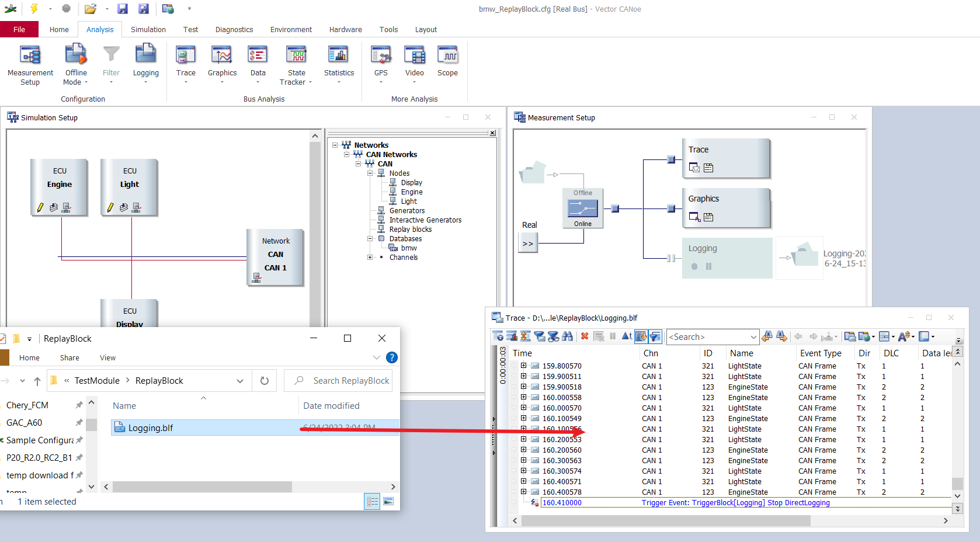This screenshot has height=542, width=980.
Task: Click the Real bus '>>' source block
Action: coord(528,243)
